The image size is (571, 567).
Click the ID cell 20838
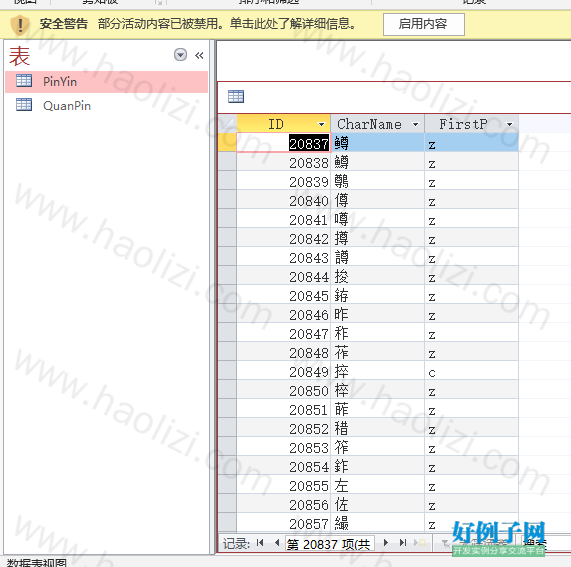coord(284,162)
